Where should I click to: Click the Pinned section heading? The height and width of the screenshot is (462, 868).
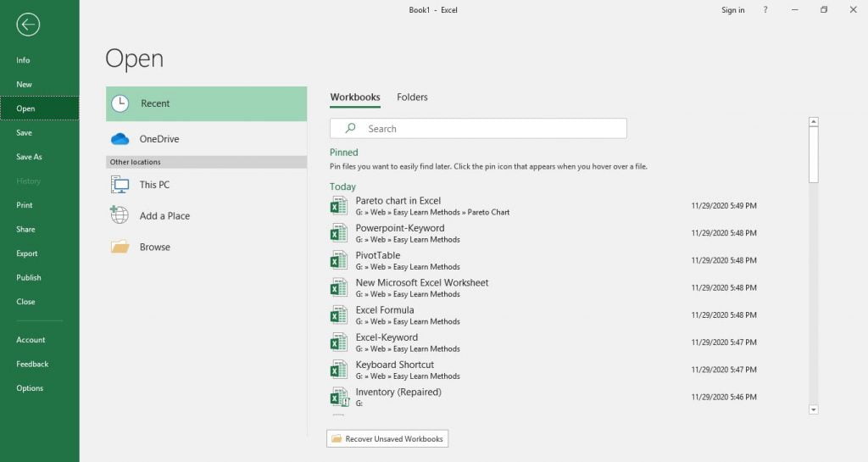tap(344, 152)
